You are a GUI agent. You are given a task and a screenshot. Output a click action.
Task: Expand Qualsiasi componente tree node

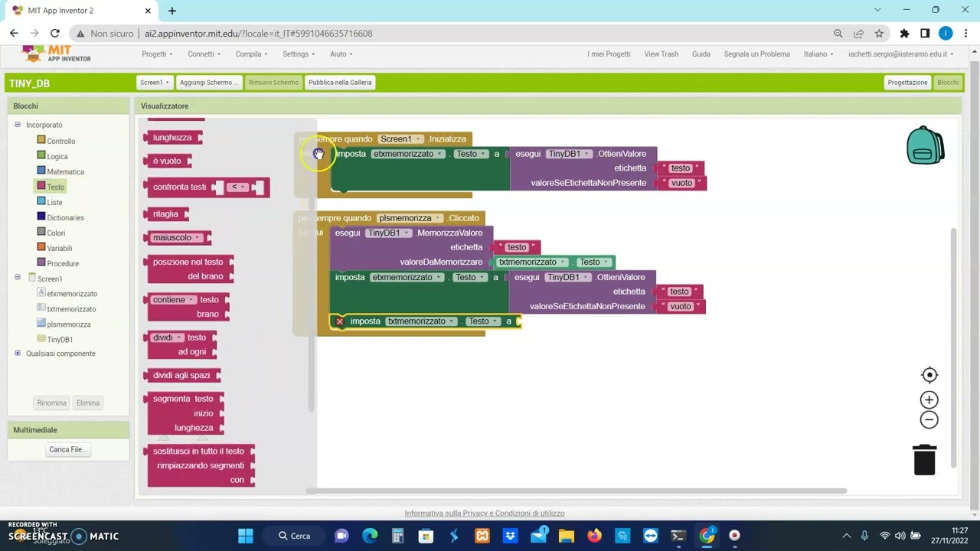(18, 354)
